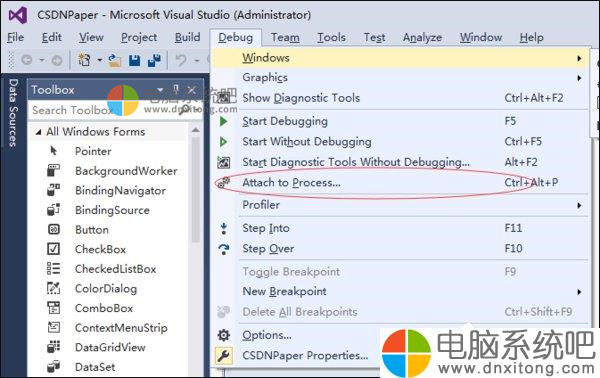Select ContextMenuStrip in the Toolbox list

tap(121, 328)
